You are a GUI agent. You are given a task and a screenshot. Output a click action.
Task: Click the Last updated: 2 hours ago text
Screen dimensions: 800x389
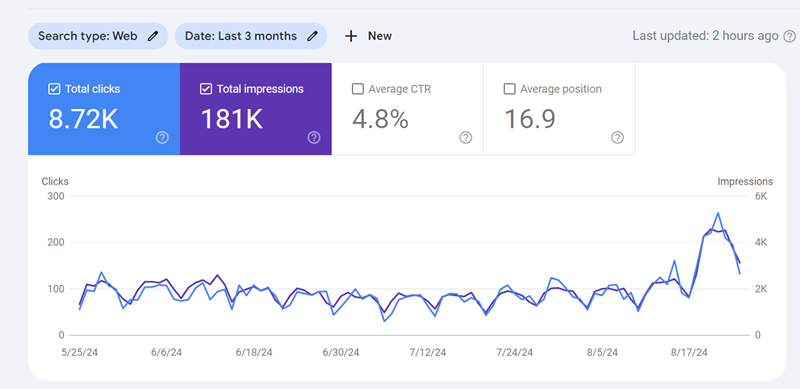(705, 36)
